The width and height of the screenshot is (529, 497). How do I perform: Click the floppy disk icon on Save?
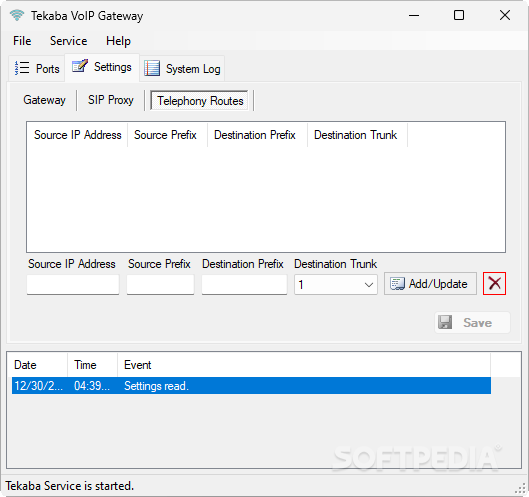445,322
